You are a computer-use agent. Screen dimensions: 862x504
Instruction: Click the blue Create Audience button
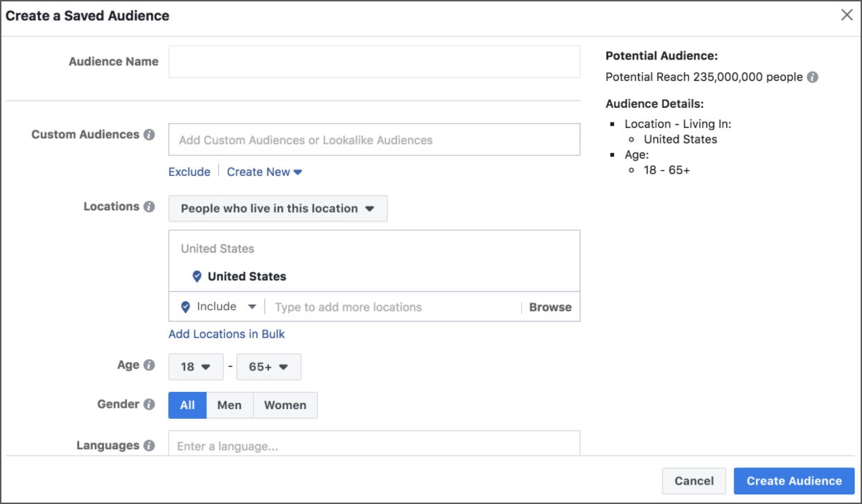tap(793, 480)
